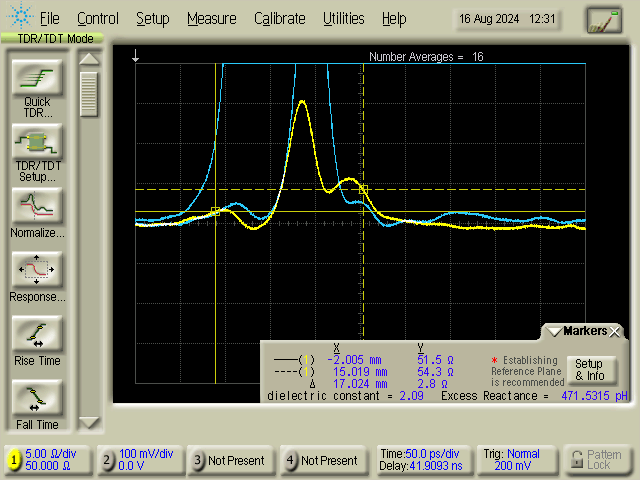Viewport: 640px width, 480px height.
Task: Click dielectric constant value 2.09
Action: click(411, 396)
